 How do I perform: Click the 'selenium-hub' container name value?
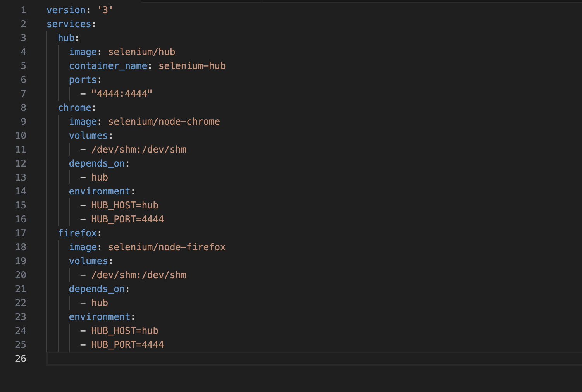coord(192,66)
